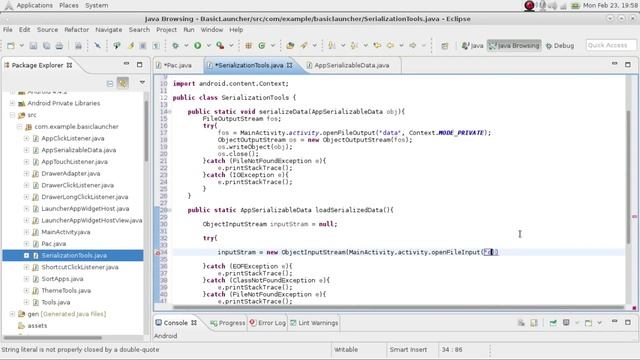Open the Run button dropdown arrow
The height and width of the screenshot is (360, 640).
pos(208,46)
